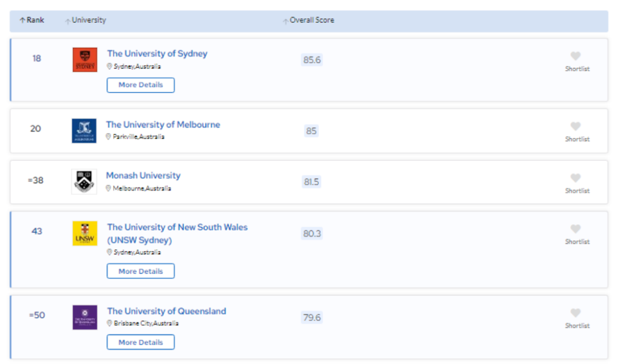Click the Melbourne, Australia location pin icon
The height and width of the screenshot is (364, 617).
pyautogui.click(x=108, y=188)
